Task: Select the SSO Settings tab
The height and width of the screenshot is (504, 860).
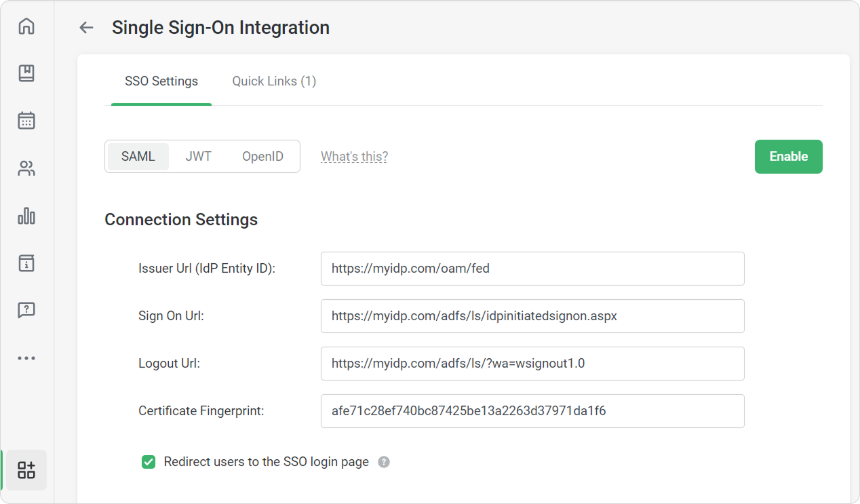Action: tap(161, 81)
